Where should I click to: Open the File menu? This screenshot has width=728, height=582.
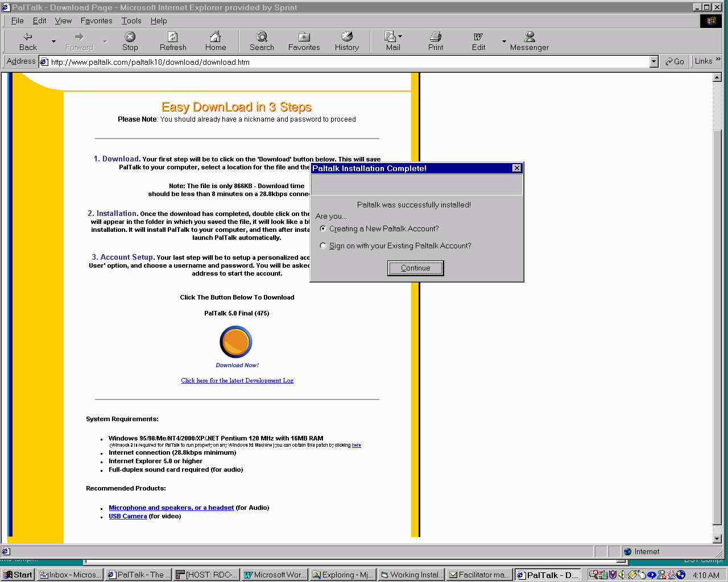tap(17, 20)
